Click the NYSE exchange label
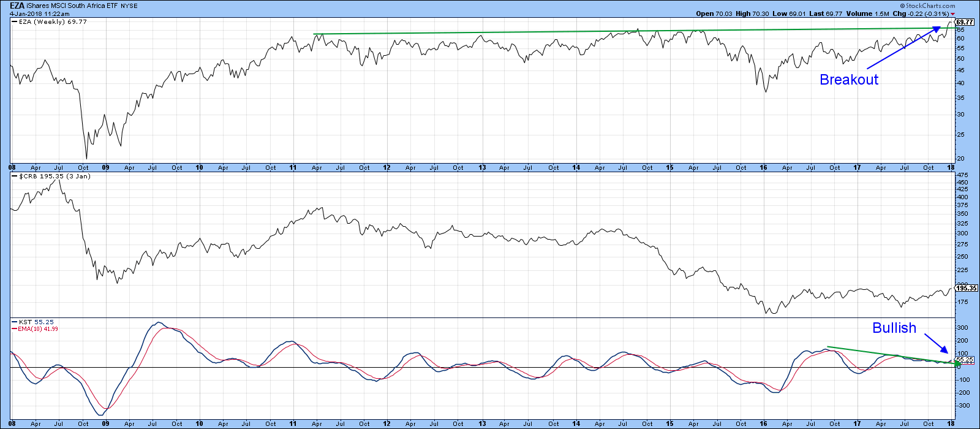Screen dimensions: 980x429 tap(130, 6)
